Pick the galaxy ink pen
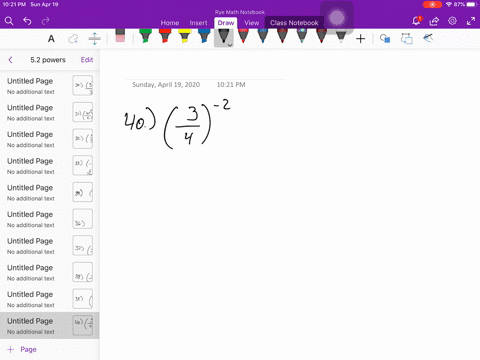480x360 pixels. coord(302,36)
